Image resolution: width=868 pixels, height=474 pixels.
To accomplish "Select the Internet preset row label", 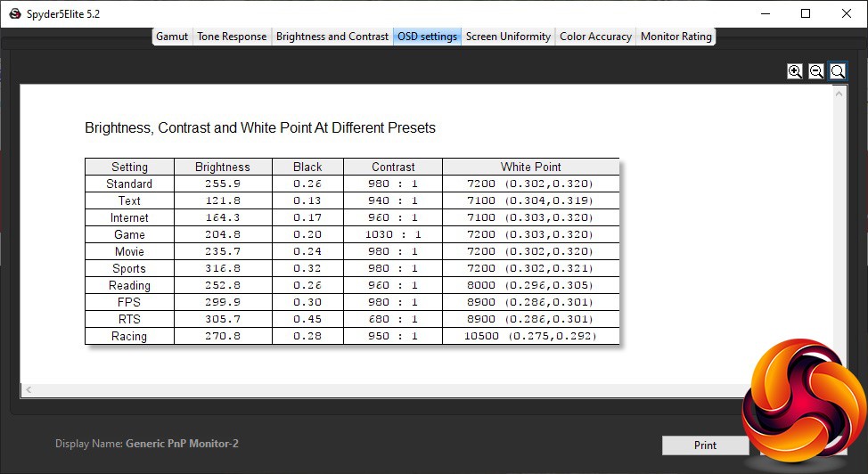I will tap(129, 217).
